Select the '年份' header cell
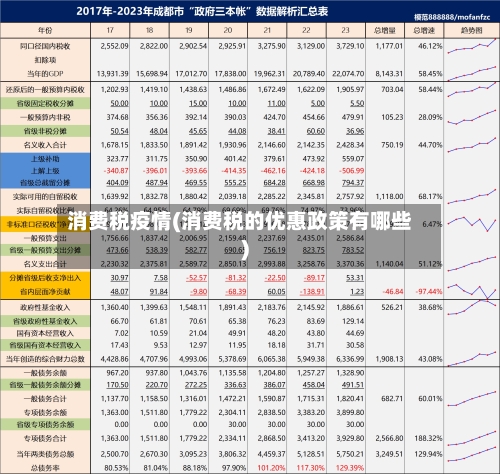 coord(45,31)
